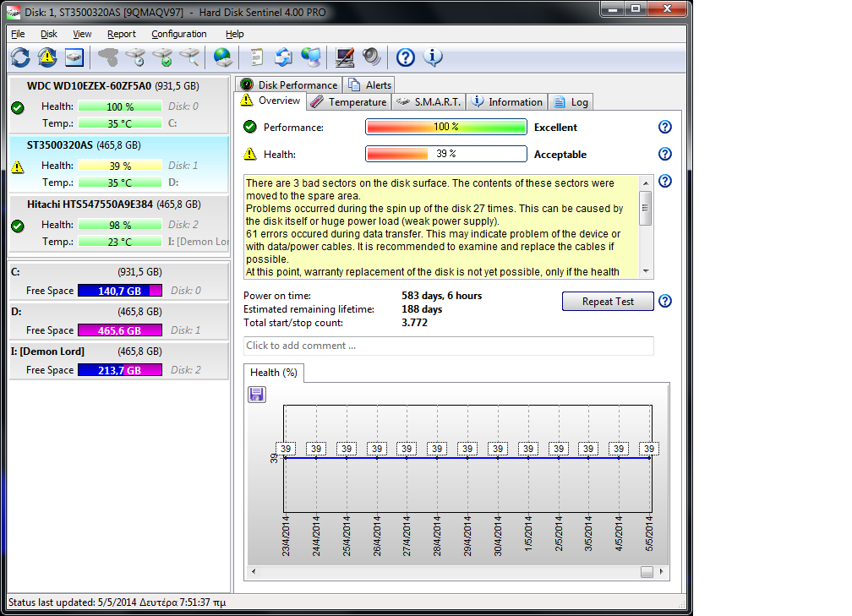Open the Log tab
Screen dimensions: 852x616
(571, 102)
